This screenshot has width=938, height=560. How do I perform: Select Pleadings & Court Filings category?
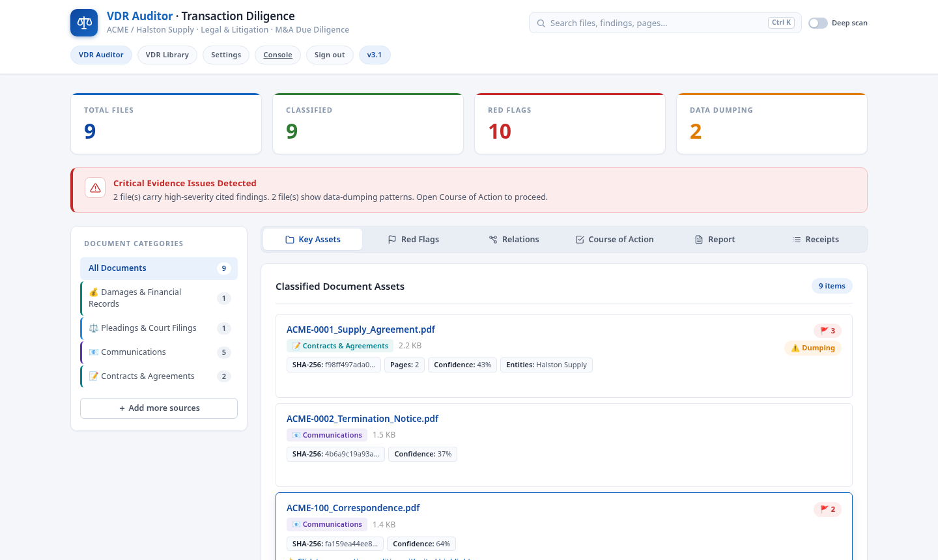(159, 328)
